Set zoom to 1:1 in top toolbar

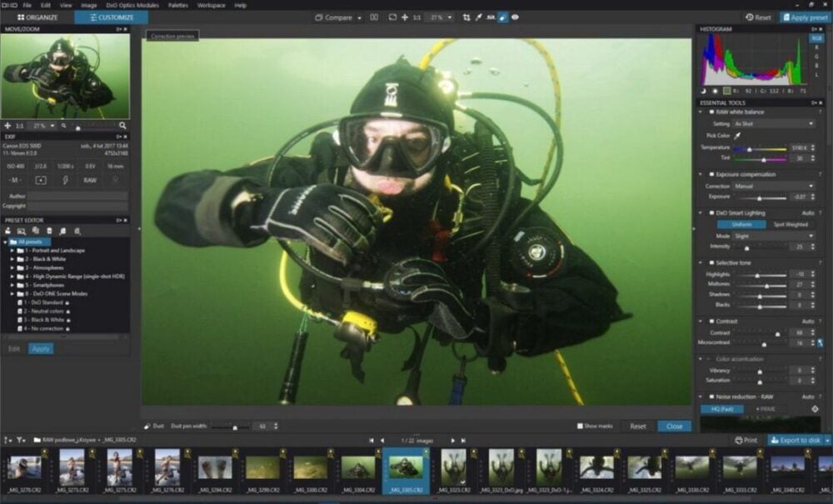click(x=417, y=17)
